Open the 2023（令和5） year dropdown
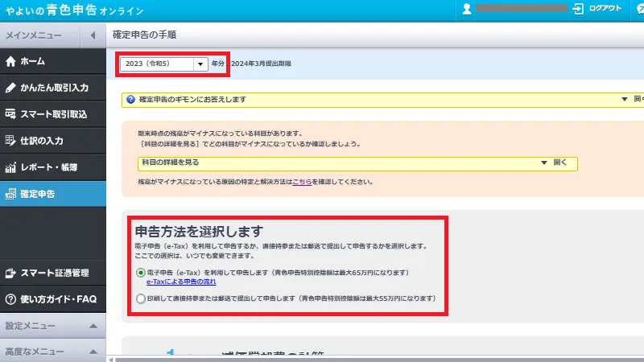 tap(163, 64)
